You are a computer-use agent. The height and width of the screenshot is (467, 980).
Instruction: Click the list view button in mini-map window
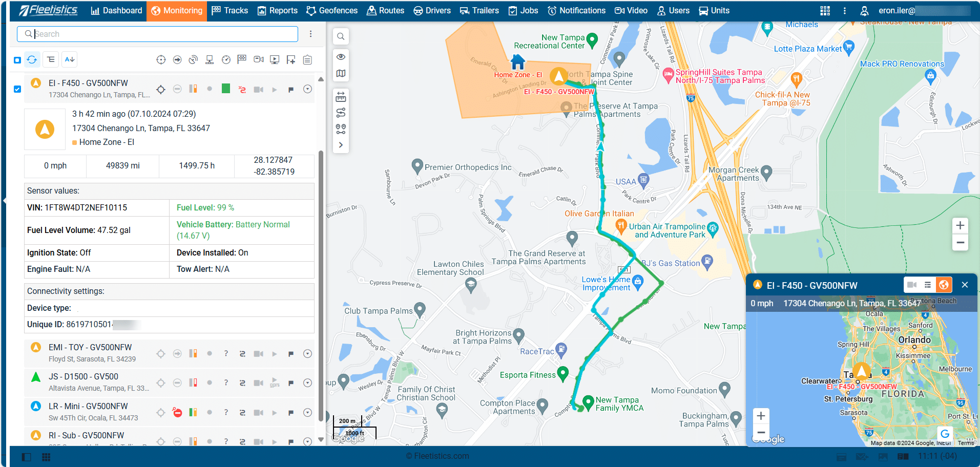click(928, 285)
